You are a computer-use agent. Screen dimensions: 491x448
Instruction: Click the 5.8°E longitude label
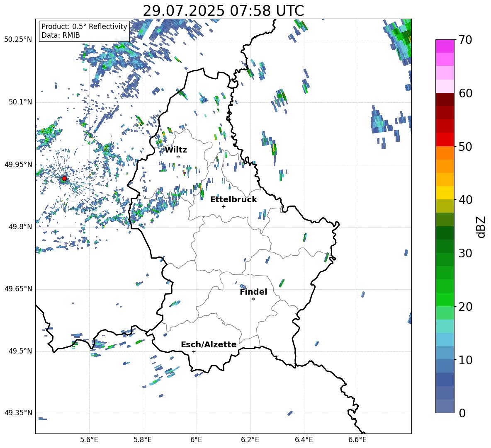coord(143,440)
